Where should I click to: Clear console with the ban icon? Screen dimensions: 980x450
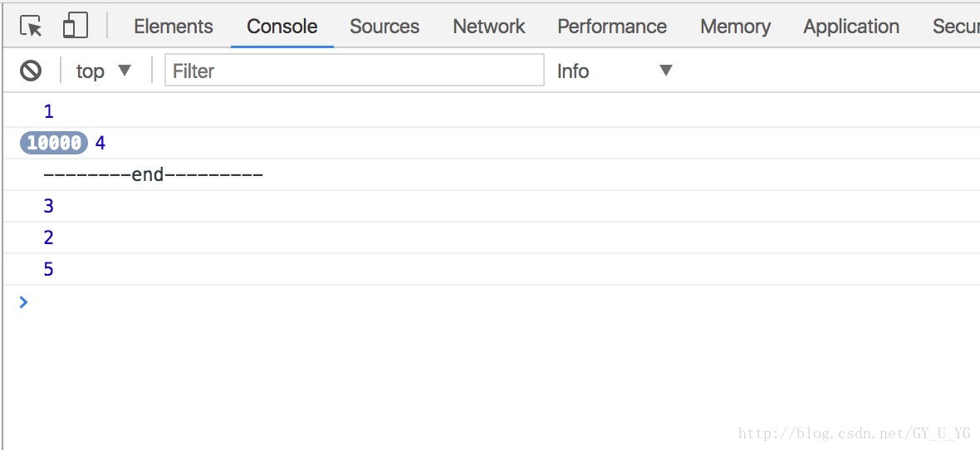pos(31,71)
